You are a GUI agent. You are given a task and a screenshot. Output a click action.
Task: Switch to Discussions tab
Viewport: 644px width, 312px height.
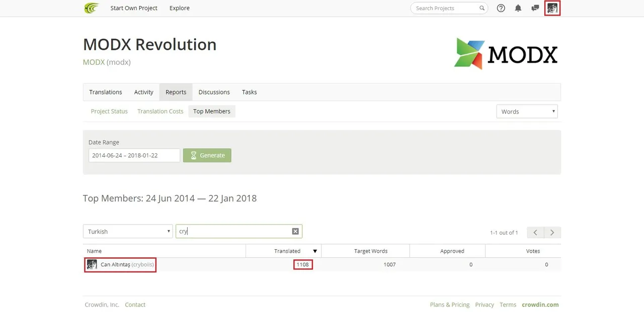[x=214, y=92]
